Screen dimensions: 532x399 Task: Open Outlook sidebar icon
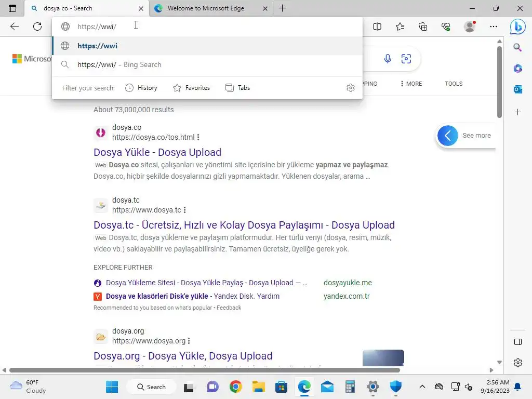tap(517, 89)
